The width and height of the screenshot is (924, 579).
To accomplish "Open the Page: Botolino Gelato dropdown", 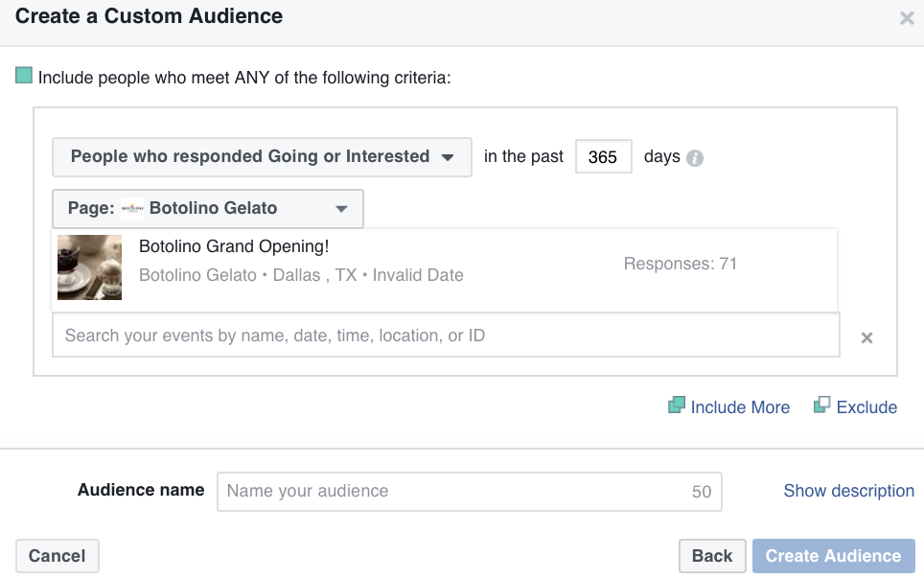I will (x=208, y=208).
